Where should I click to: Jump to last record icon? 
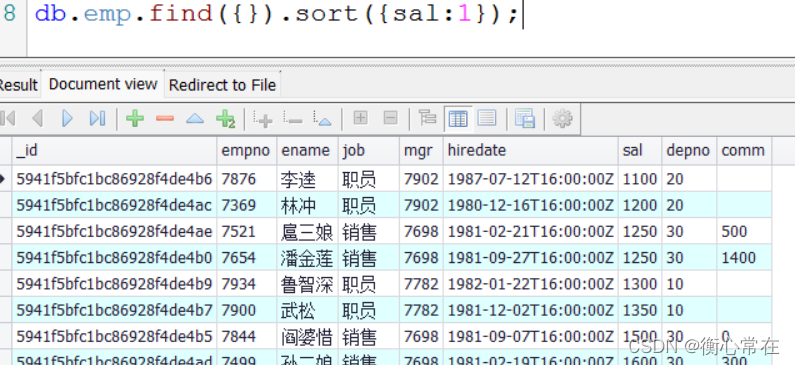click(97, 119)
